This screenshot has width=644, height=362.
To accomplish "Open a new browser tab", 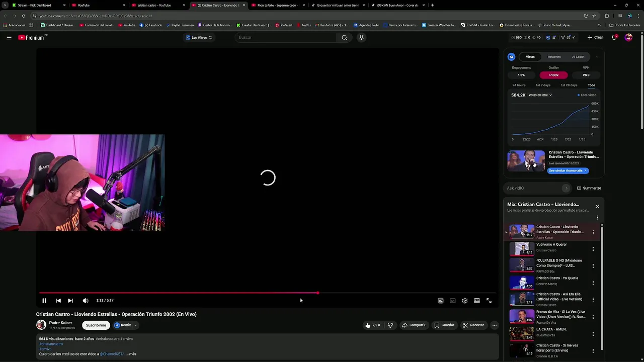I will coord(433,5).
